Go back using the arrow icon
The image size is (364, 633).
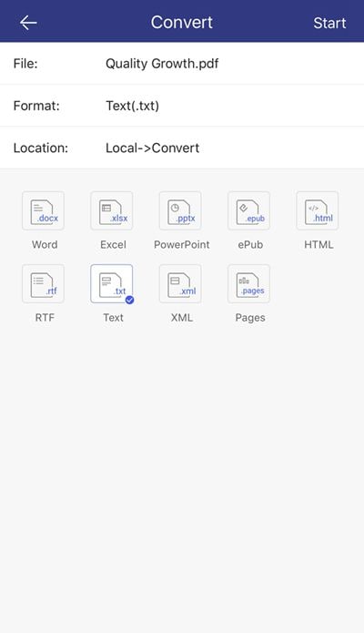pos(28,23)
